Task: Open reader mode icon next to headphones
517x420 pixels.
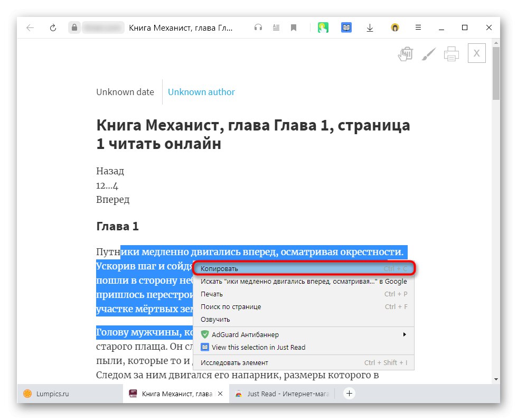Action: pos(276,27)
